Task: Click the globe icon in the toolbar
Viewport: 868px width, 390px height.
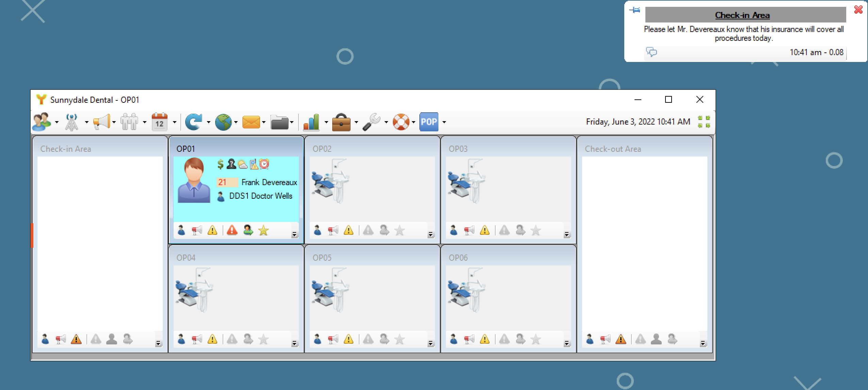Action: pos(223,122)
